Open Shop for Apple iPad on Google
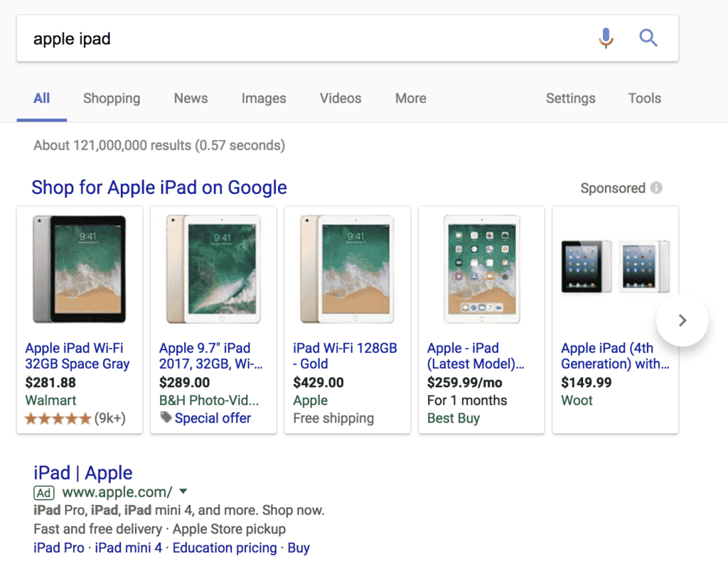This screenshot has width=728, height=564. click(x=159, y=188)
